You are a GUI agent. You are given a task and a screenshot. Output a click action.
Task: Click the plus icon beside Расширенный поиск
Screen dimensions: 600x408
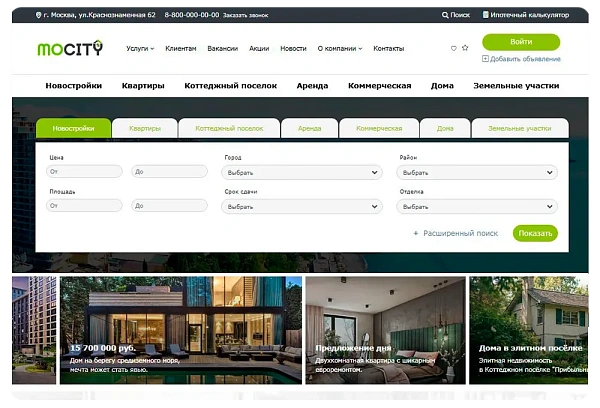tap(416, 233)
